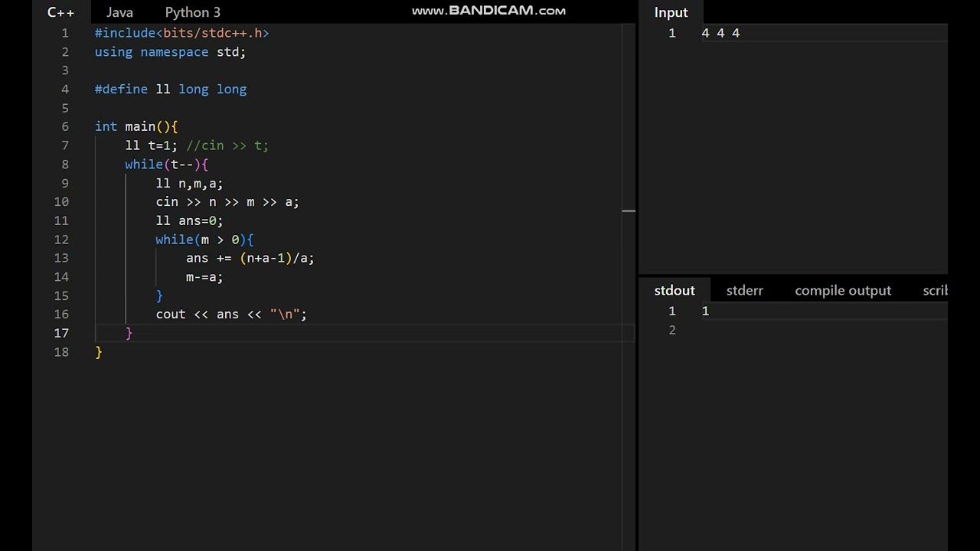Select the stdout output tab
This screenshot has width=980, height=551.
coord(675,290)
